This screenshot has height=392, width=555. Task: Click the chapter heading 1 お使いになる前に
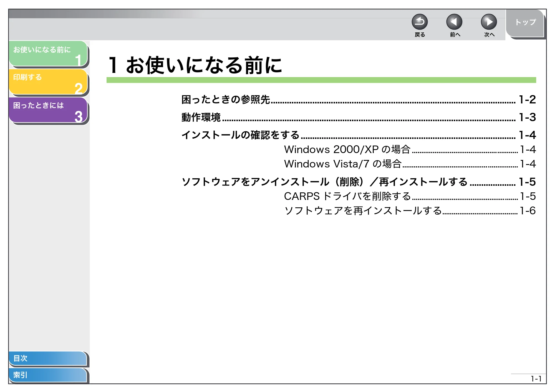pos(195,65)
